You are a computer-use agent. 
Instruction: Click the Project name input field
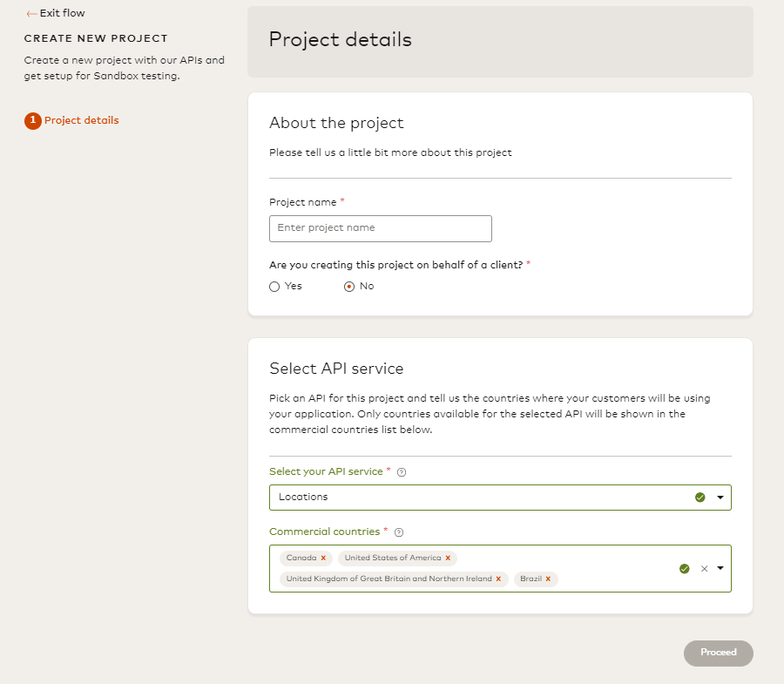point(381,228)
